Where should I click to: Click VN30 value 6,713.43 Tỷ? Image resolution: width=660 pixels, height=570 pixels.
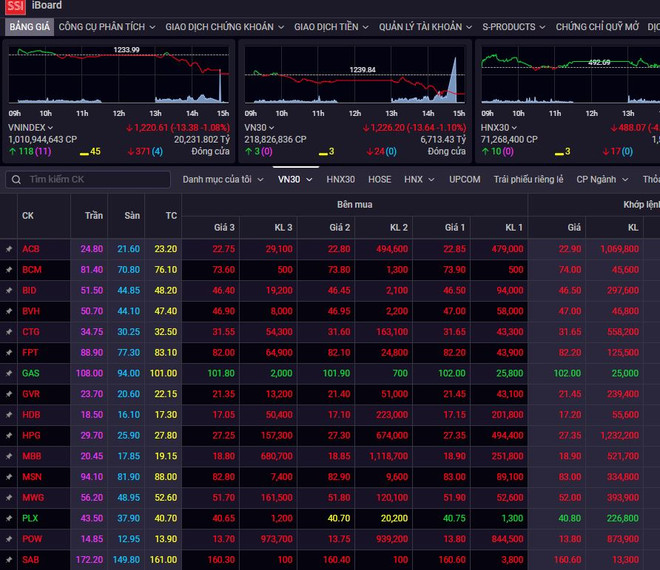pyautogui.click(x=443, y=140)
